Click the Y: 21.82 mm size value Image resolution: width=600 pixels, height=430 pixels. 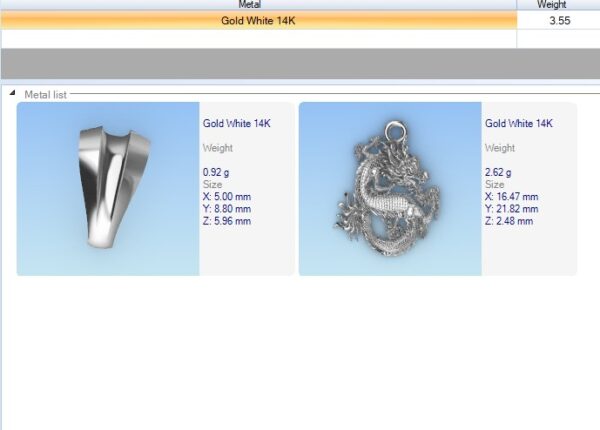pyautogui.click(x=511, y=209)
